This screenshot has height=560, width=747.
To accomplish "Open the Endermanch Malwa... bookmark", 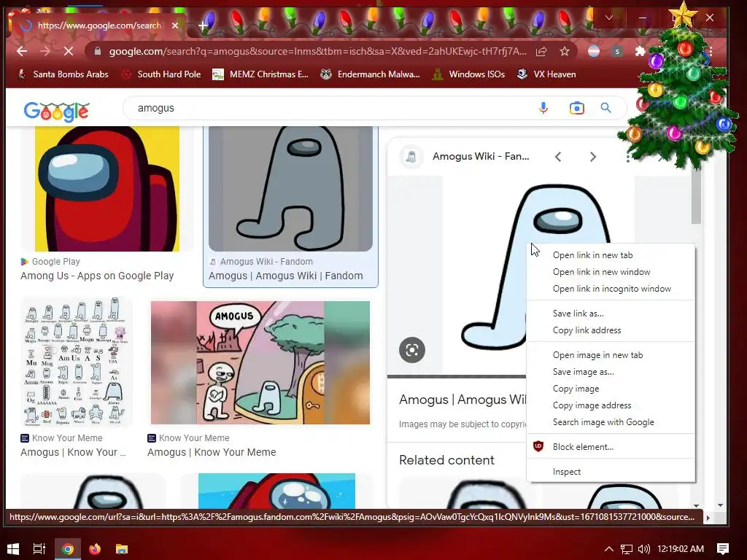I will point(370,74).
